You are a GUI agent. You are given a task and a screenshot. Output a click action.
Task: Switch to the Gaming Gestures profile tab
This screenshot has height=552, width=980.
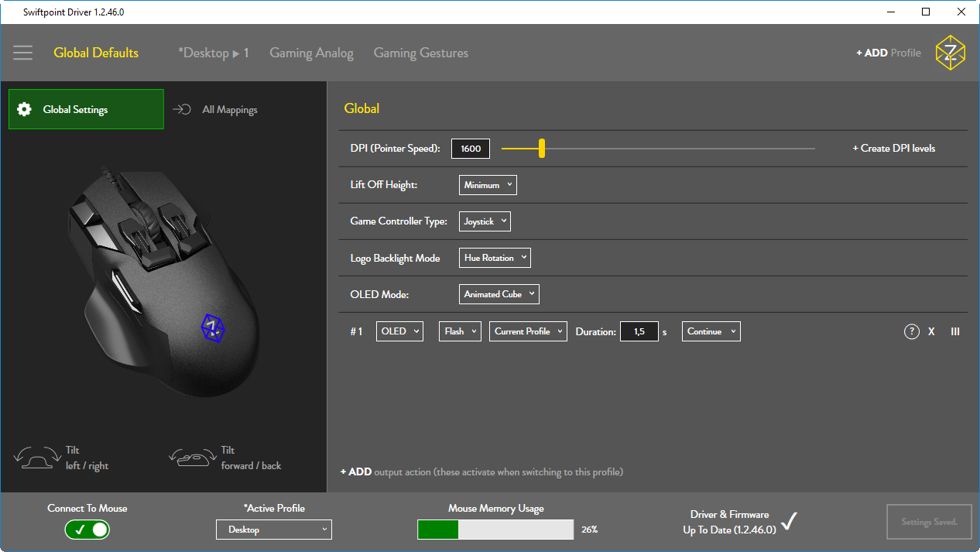(420, 53)
